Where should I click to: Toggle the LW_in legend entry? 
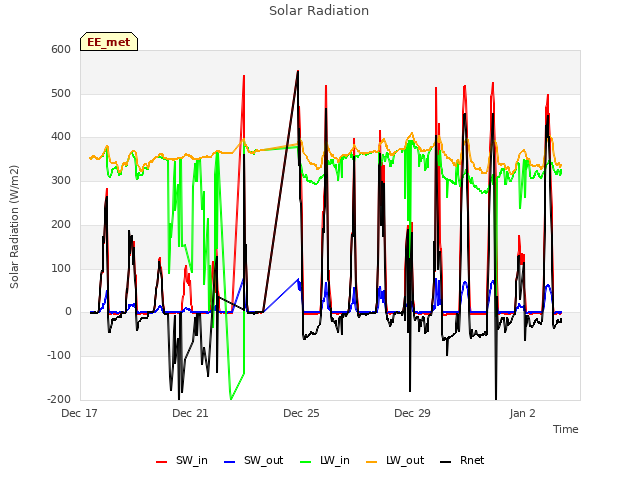pyautogui.click(x=324, y=460)
